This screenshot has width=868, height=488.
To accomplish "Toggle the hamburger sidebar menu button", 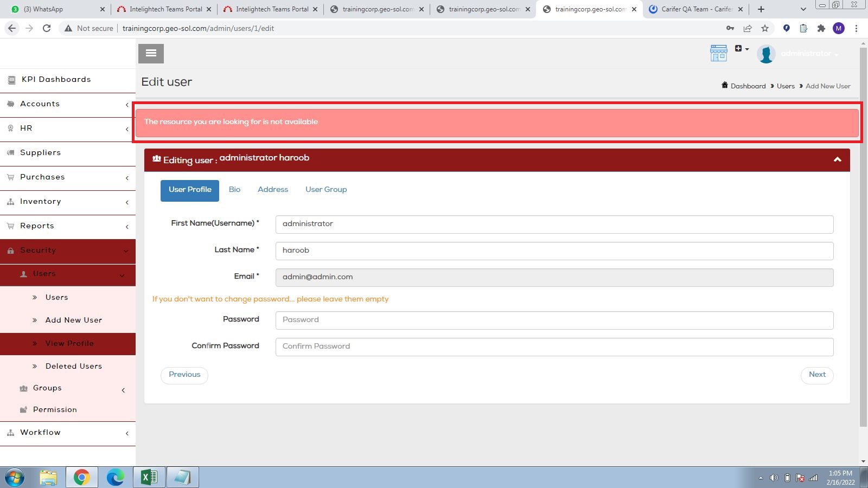I will (151, 53).
